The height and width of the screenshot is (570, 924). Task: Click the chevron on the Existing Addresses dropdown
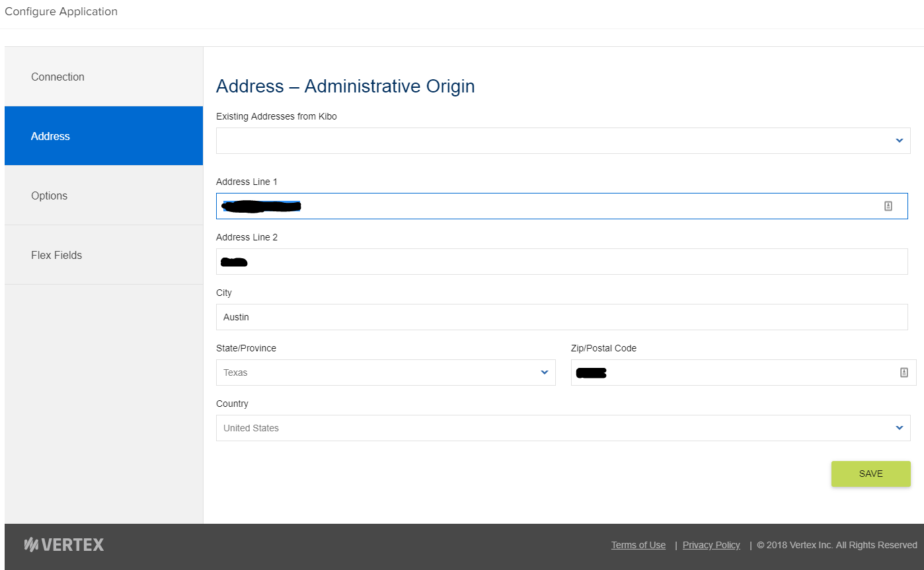coord(899,140)
